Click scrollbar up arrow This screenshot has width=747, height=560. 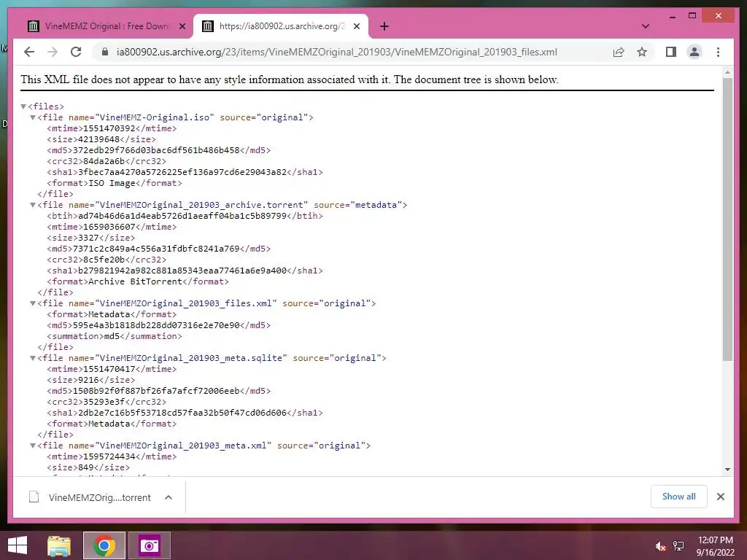click(727, 72)
